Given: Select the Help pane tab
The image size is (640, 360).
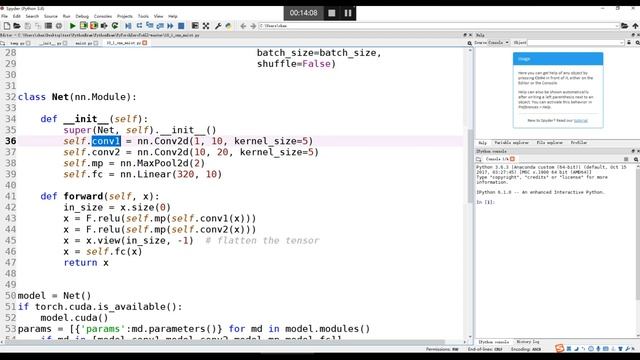Looking at the screenshot, I should pyautogui.click(x=482, y=143).
